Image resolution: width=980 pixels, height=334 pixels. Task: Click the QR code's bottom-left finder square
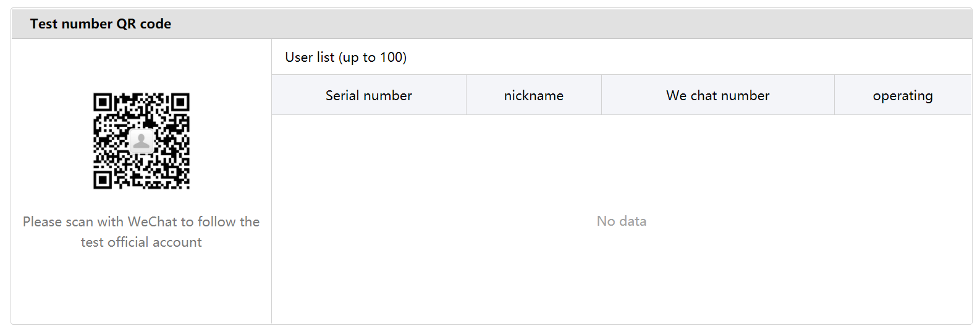[x=103, y=180]
